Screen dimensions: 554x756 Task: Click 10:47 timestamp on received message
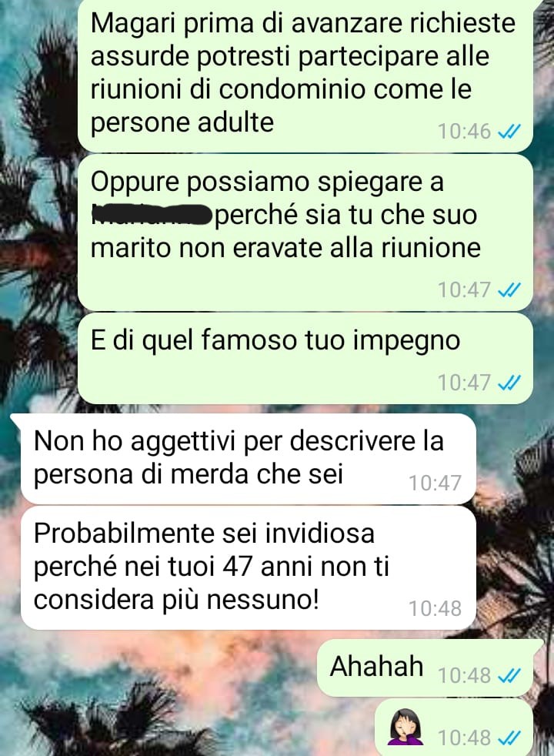tap(435, 483)
